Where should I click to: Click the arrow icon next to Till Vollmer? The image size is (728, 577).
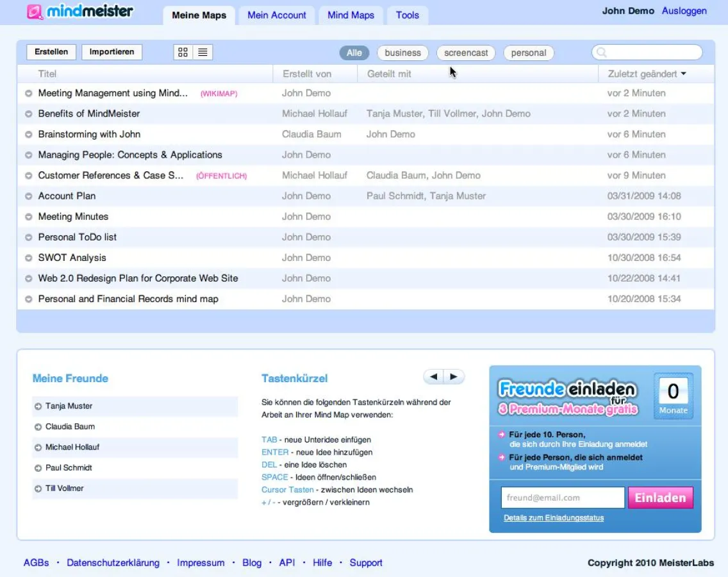pyautogui.click(x=37, y=488)
